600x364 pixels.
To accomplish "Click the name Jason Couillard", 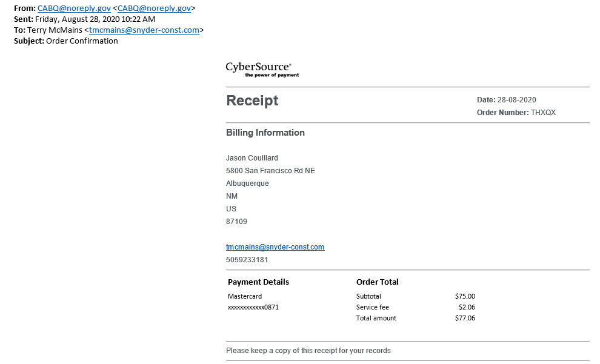I will point(252,158).
